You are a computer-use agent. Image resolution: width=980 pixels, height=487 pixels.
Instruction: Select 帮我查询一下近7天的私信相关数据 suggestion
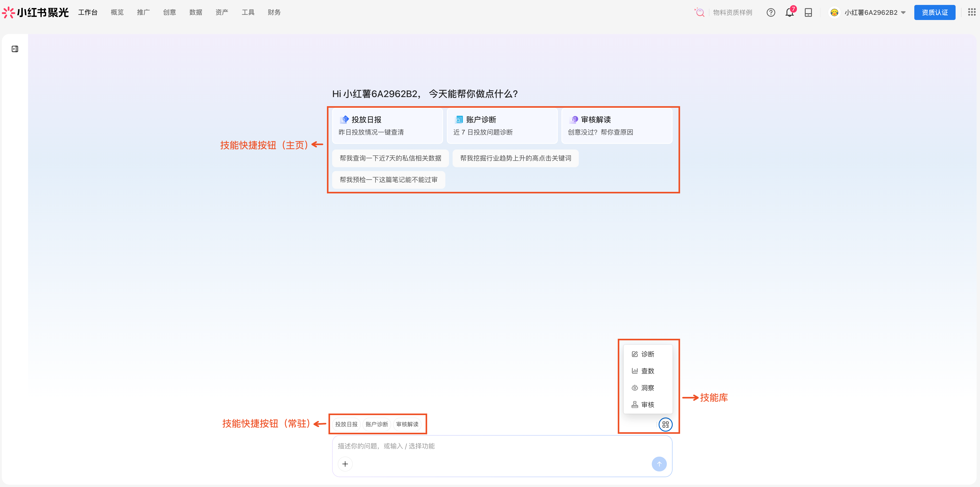390,158
